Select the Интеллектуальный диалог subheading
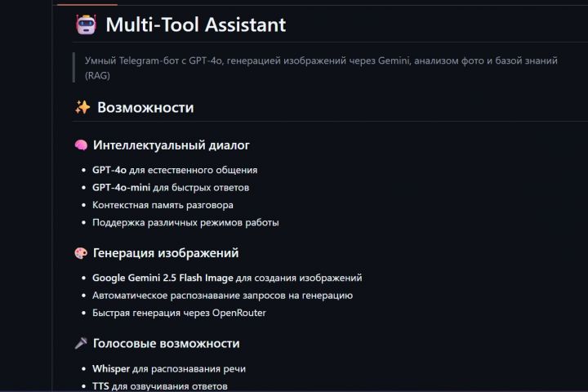 [171, 145]
